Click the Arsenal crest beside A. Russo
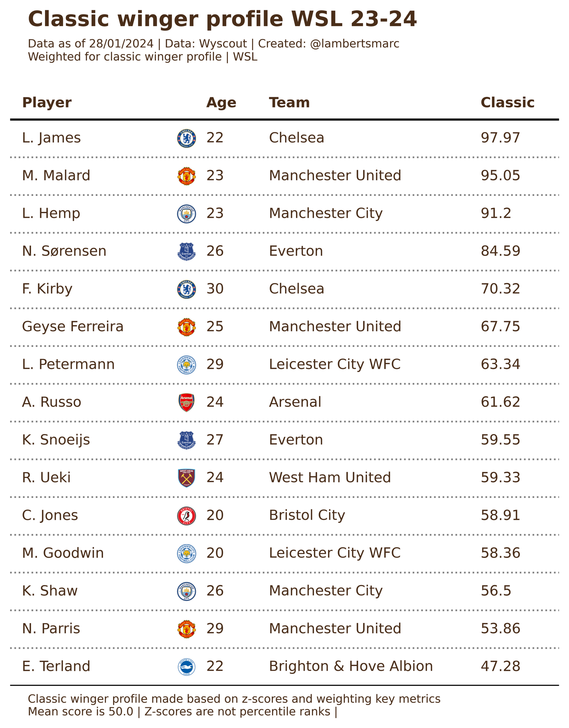This screenshot has width=569, height=728. (x=186, y=402)
